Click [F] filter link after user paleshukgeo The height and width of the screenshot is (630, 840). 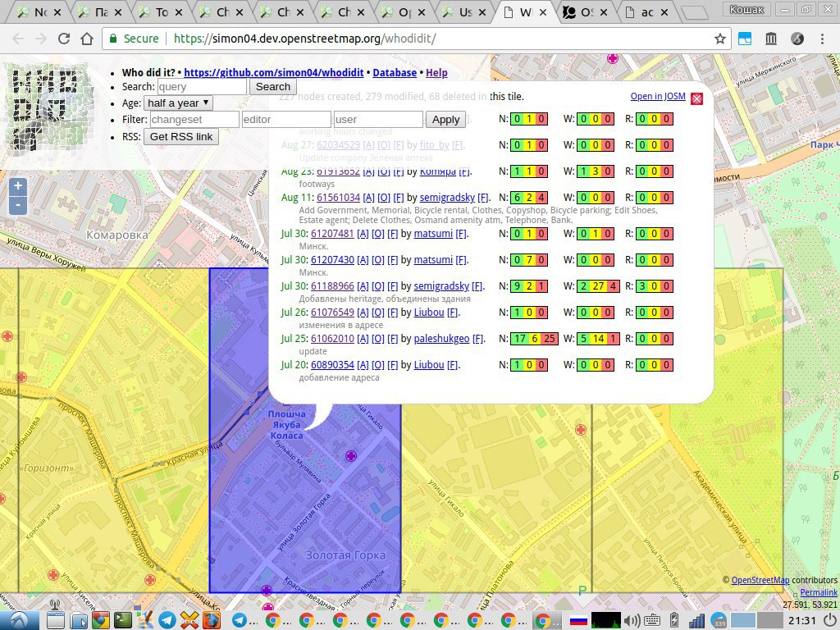[478, 339]
